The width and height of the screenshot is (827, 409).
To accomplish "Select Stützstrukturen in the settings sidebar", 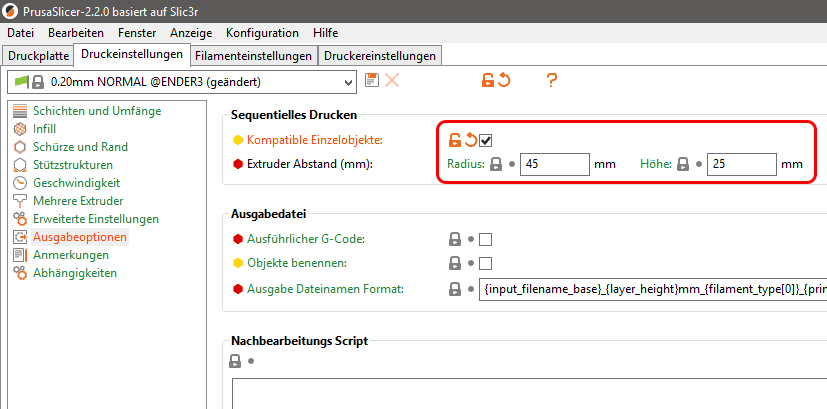I will [x=73, y=165].
